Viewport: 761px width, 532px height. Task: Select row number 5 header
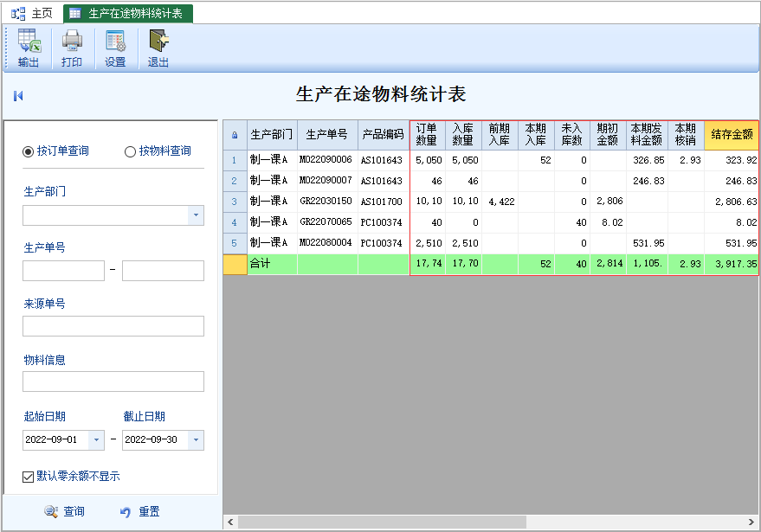pyautogui.click(x=235, y=243)
